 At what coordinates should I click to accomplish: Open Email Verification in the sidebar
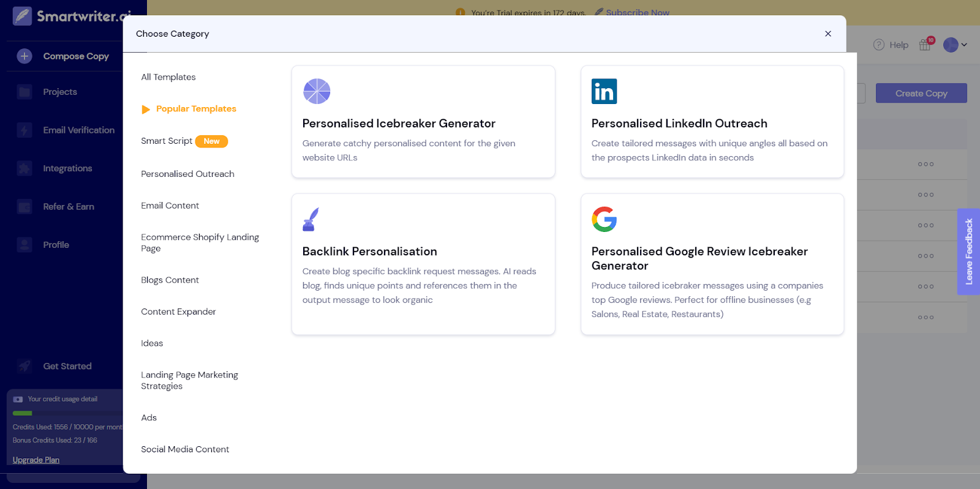pyautogui.click(x=79, y=130)
